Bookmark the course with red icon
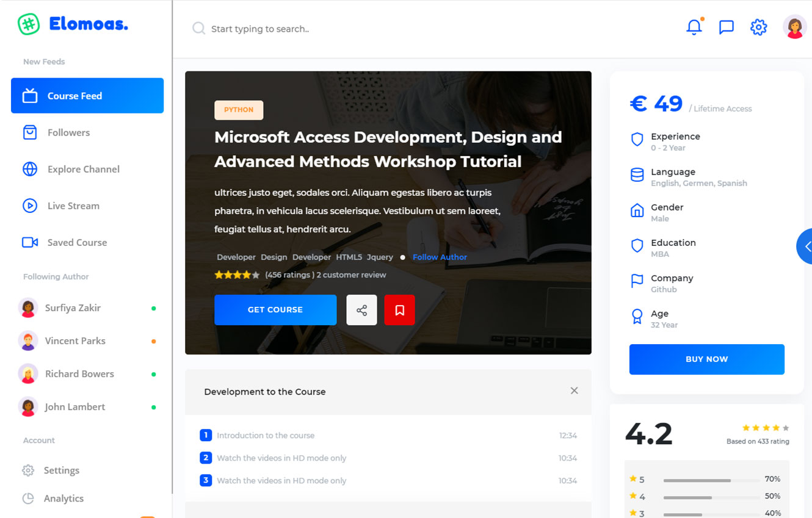This screenshot has height=518, width=812. click(399, 310)
